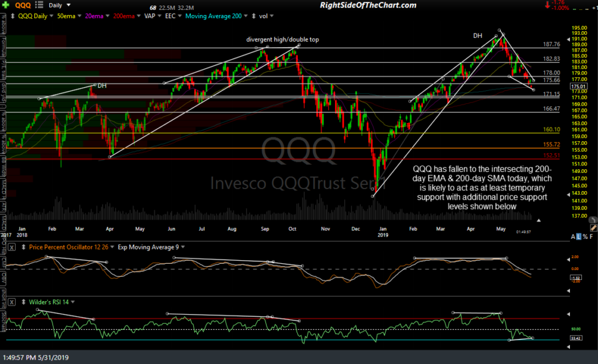598x364 pixels.
Task: Click the green plus icon to add an indicator
Action: point(6,5)
